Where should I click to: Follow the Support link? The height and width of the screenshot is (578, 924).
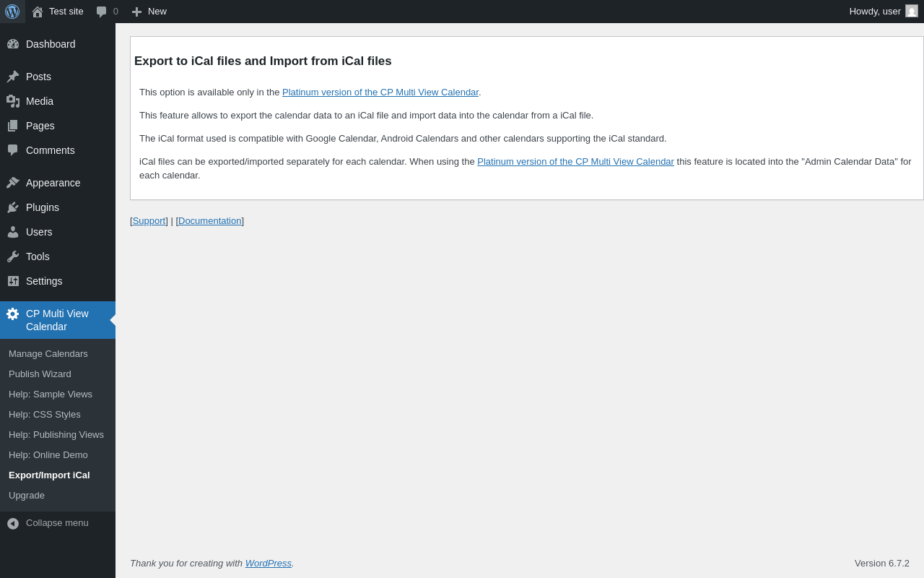[x=149, y=221]
